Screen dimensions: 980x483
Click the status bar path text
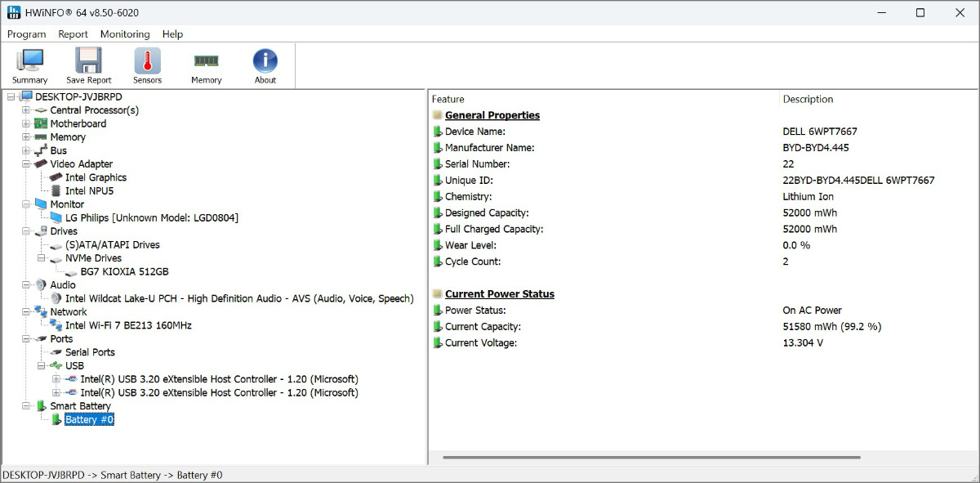point(113,475)
